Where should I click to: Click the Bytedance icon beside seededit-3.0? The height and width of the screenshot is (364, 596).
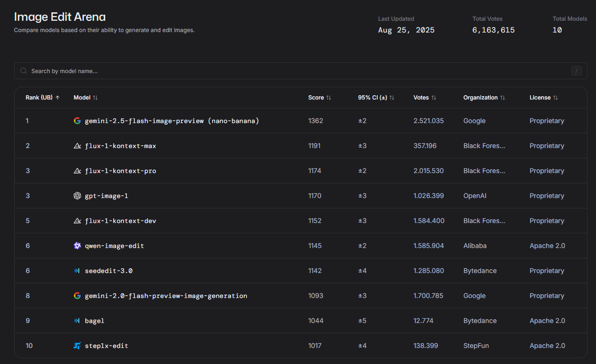click(x=77, y=271)
